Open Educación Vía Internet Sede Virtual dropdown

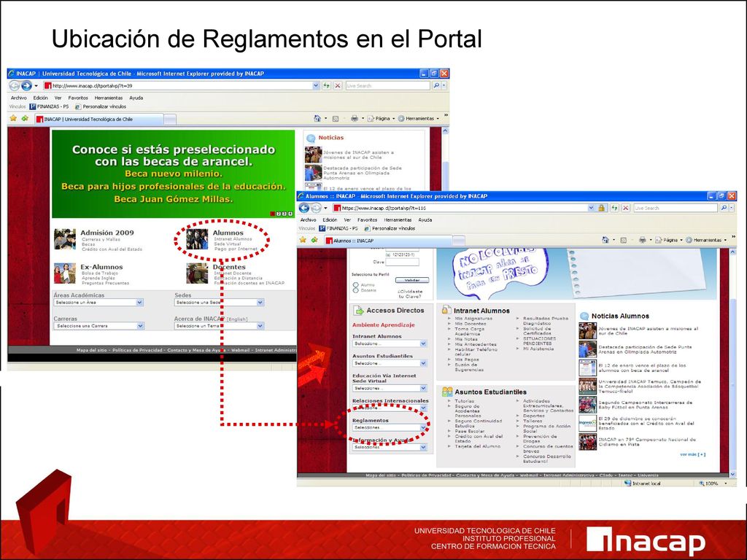pyautogui.click(x=390, y=388)
